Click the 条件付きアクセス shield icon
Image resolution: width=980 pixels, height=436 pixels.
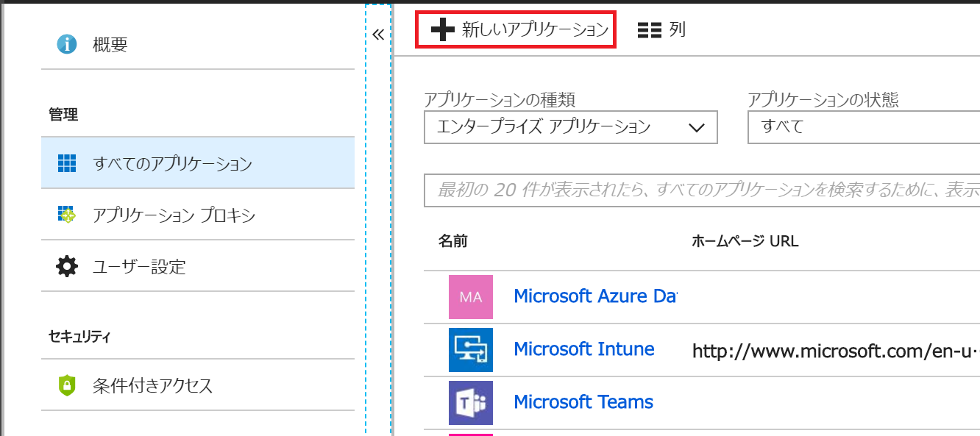(67, 385)
